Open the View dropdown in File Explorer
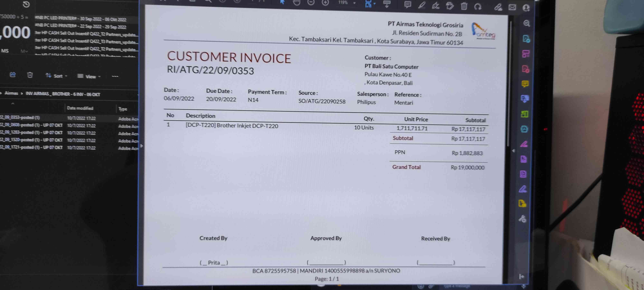 [89, 76]
